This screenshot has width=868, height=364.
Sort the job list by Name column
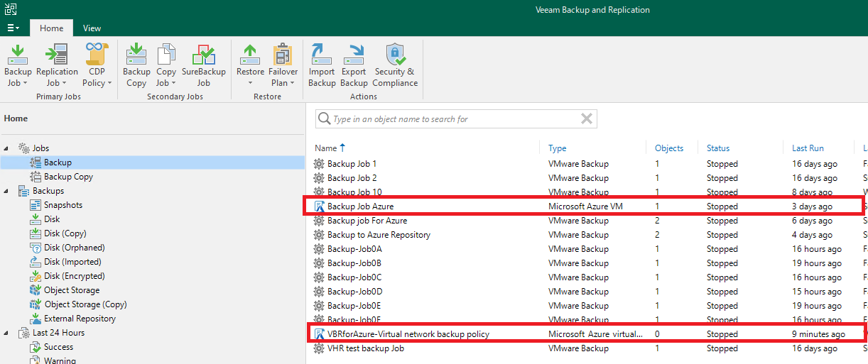pos(325,148)
